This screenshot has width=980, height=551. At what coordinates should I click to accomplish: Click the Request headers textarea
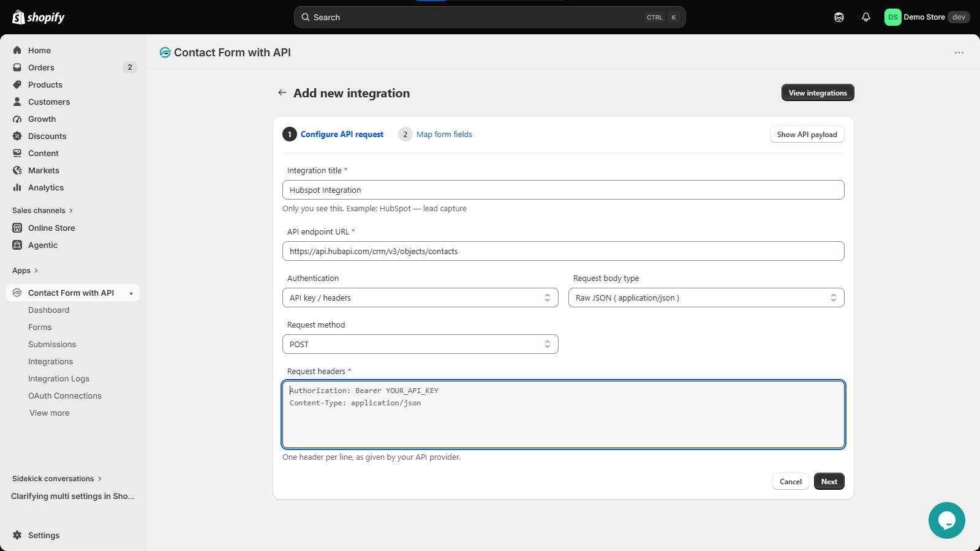(x=563, y=414)
